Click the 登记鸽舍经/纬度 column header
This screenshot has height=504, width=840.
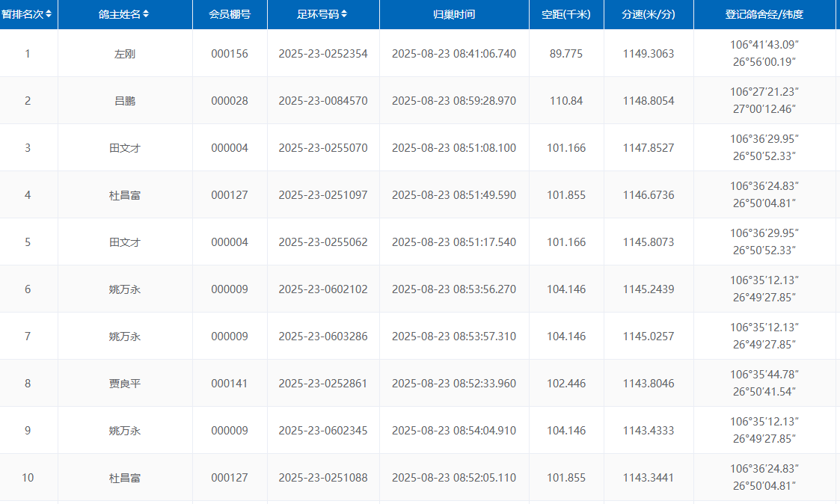click(x=764, y=14)
